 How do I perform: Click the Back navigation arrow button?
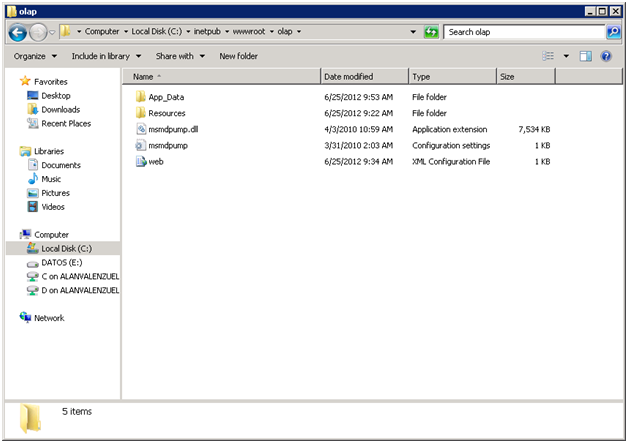[18, 32]
